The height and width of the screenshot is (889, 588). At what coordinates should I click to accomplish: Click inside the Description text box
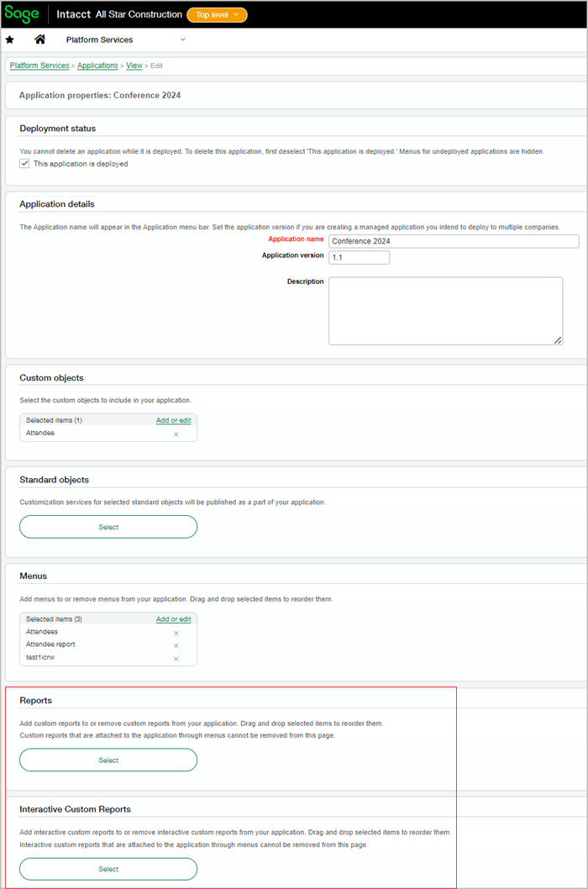coord(445,311)
